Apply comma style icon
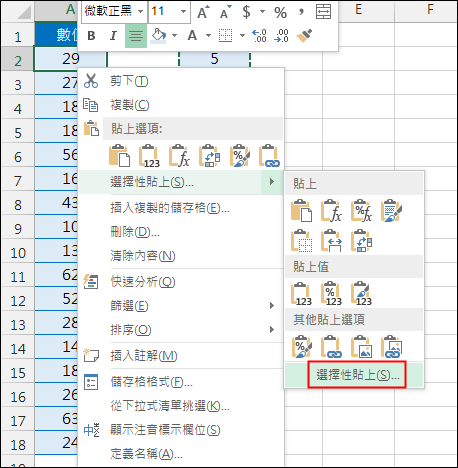This screenshot has width=458, height=468. [301, 12]
